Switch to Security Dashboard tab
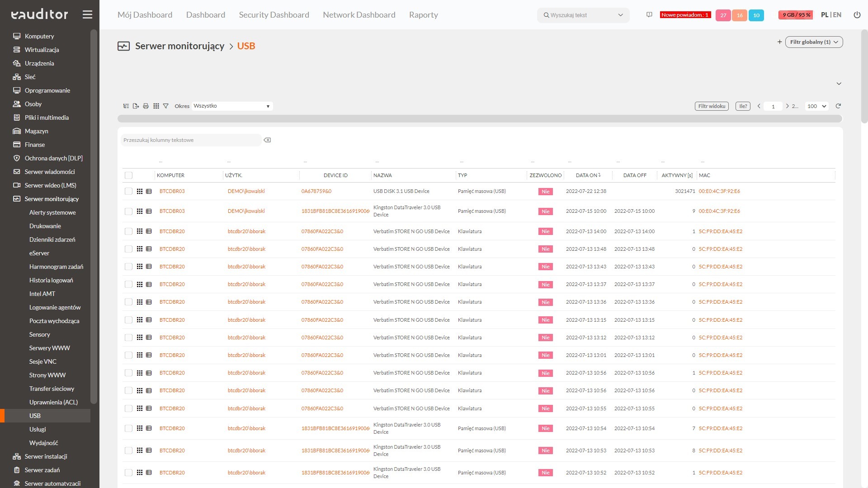Screen dimensions: 868x488 tap(274, 15)
